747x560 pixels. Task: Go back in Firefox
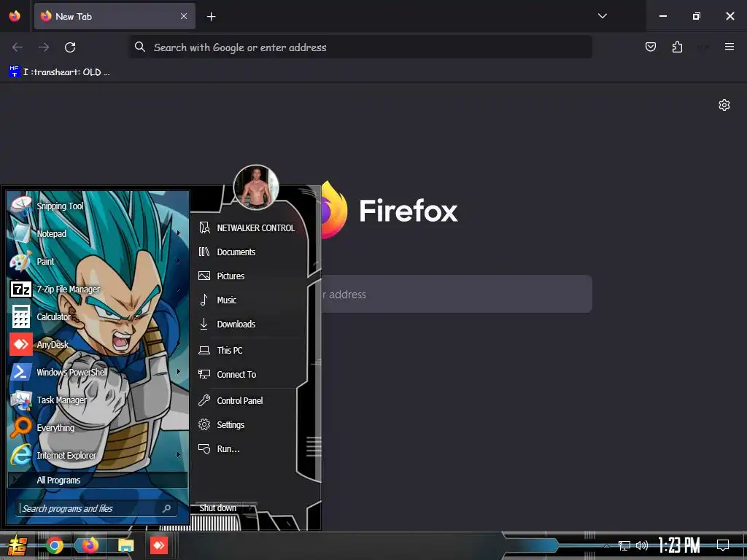point(18,47)
